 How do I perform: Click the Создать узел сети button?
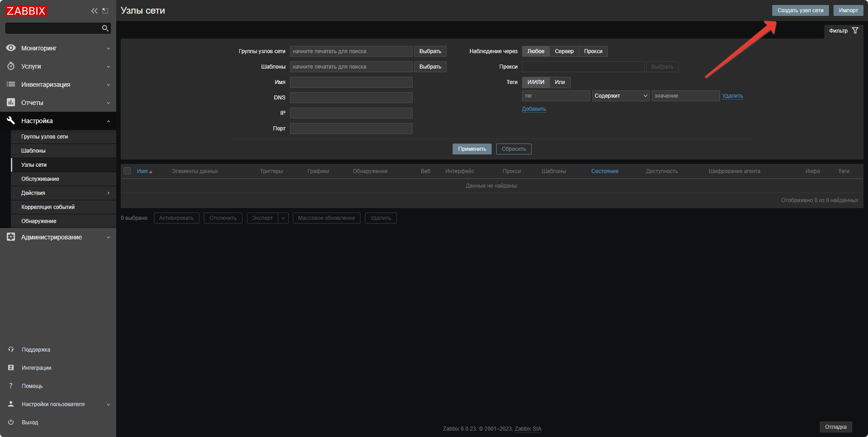click(800, 10)
